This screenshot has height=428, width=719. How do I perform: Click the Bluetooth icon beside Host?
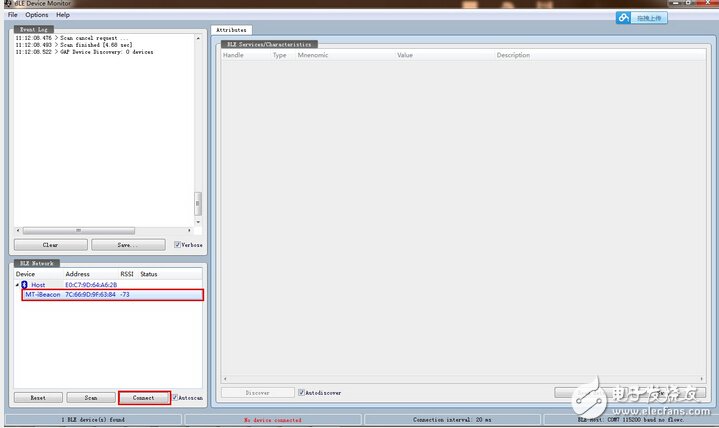click(x=25, y=285)
